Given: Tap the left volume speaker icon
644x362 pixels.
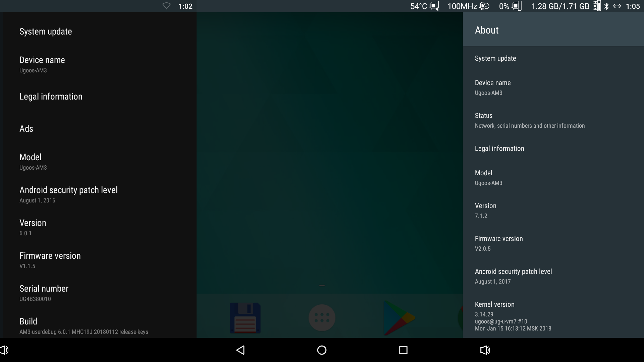Looking at the screenshot, I should point(4,350).
